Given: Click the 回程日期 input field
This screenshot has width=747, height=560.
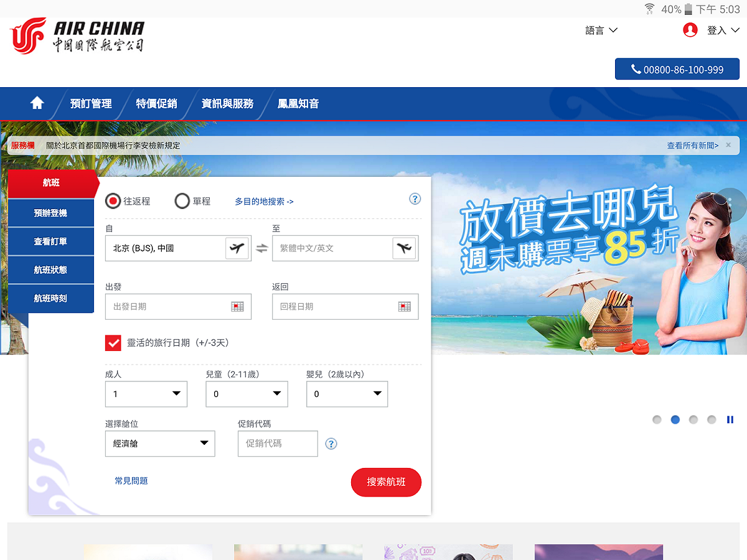Looking at the screenshot, I should point(345,307).
